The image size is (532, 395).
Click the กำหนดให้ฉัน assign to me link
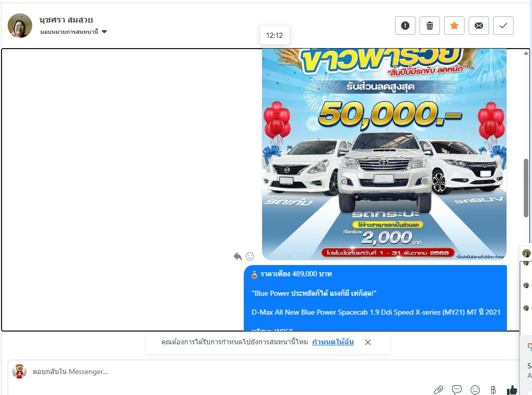click(x=333, y=342)
